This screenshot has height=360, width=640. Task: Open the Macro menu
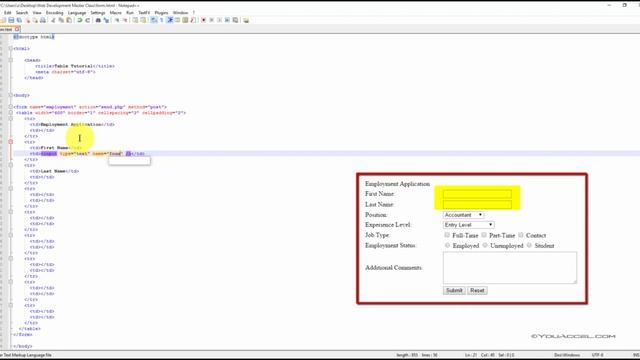tap(116, 13)
